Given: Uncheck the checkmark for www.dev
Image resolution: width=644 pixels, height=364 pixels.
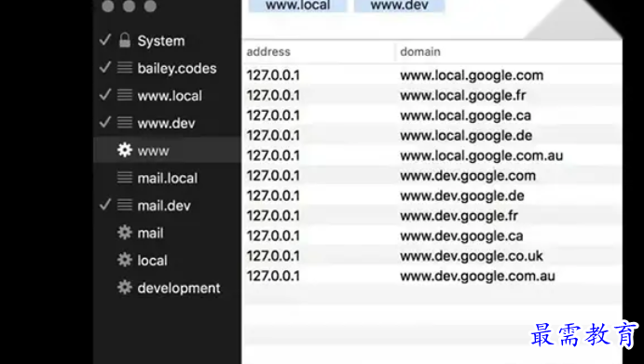Looking at the screenshot, I should (x=105, y=122).
